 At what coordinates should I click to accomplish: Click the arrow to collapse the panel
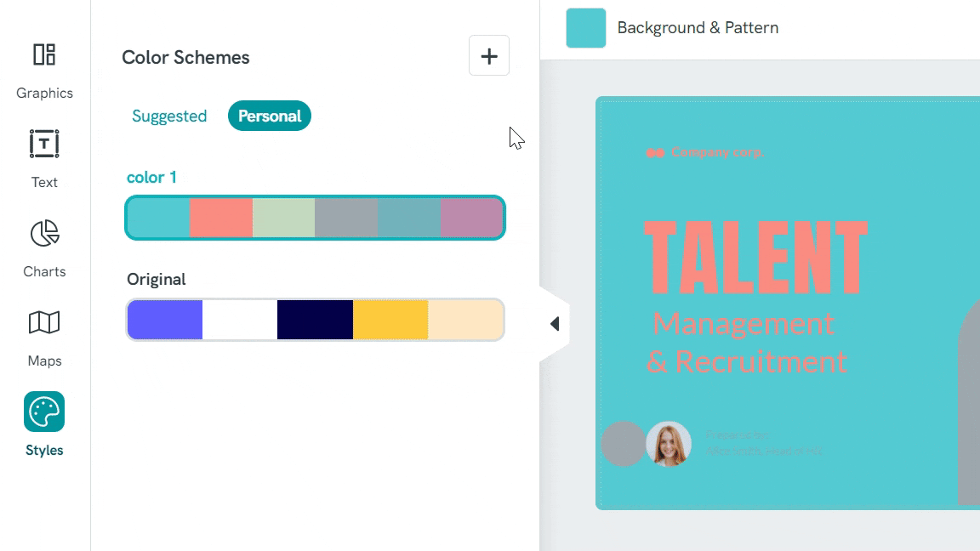[x=555, y=323]
